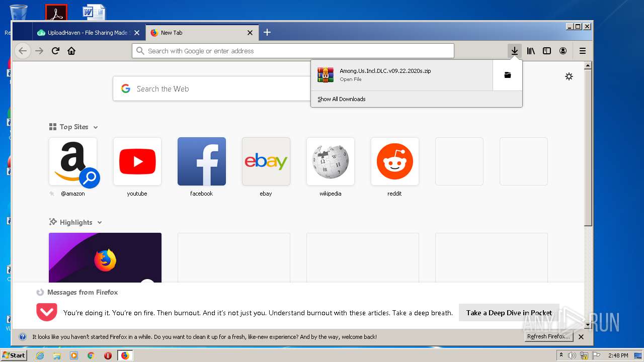The image size is (644, 362).
Task: Open the Library toolbar icon
Action: [x=531, y=51]
